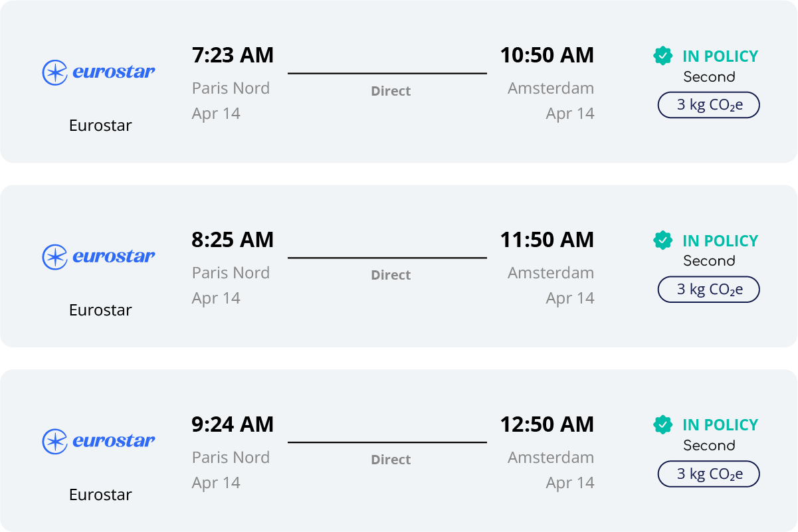This screenshot has width=798, height=532.
Task: Click the In Policy checkmark badge for the 10:50 AM arrival
Action: (x=662, y=56)
